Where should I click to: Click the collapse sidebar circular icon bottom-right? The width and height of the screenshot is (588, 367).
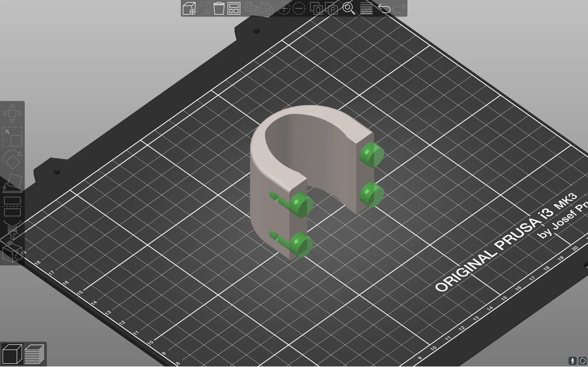click(x=582, y=361)
